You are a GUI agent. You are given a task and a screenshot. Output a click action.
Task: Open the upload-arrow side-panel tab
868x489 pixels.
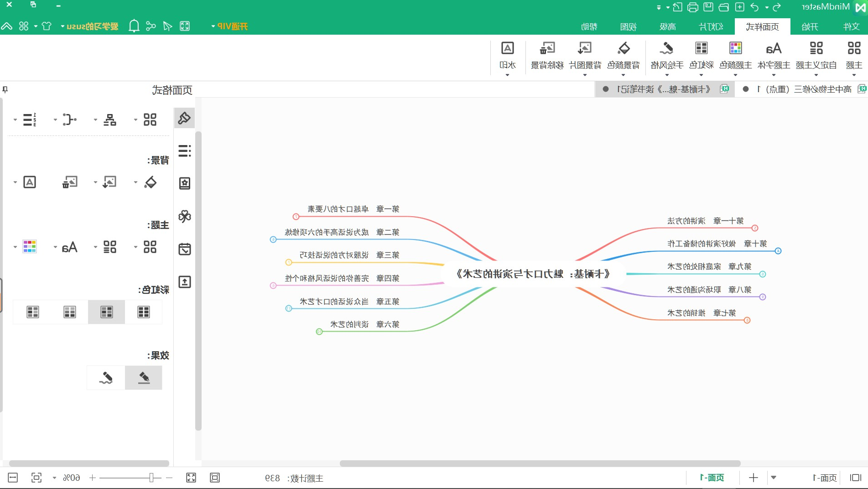coord(184,282)
